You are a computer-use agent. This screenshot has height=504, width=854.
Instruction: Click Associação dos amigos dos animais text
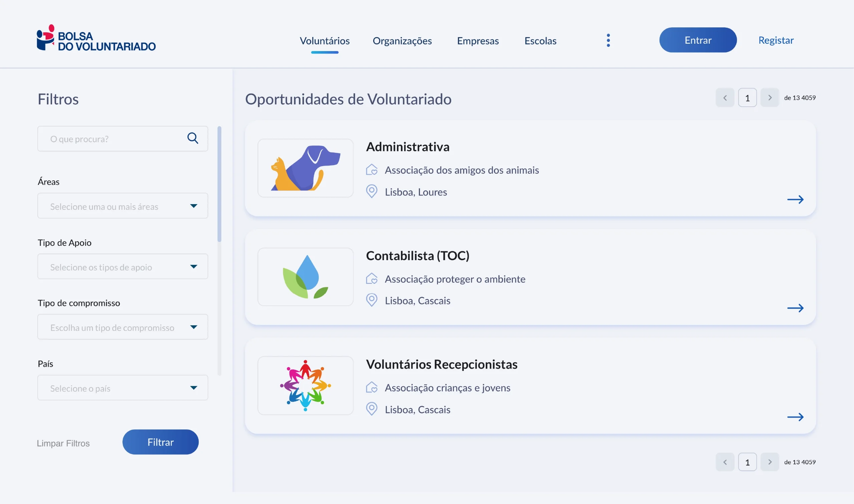[x=462, y=170]
